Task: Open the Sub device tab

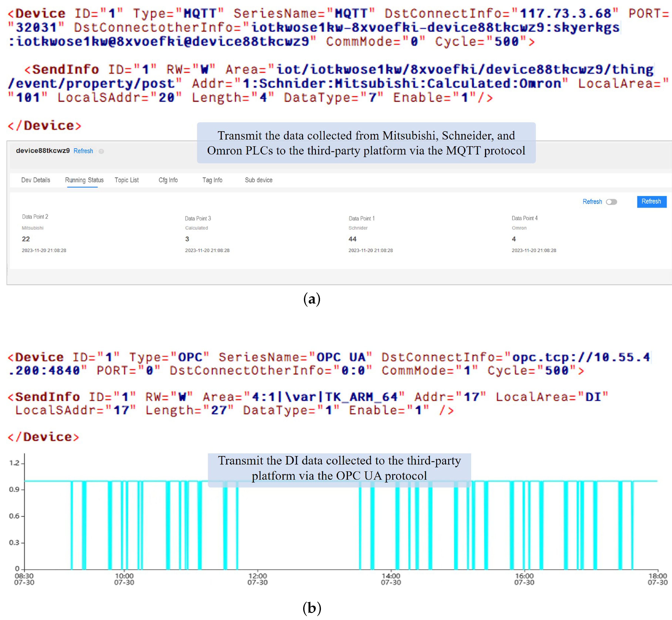Action: (x=259, y=180)
